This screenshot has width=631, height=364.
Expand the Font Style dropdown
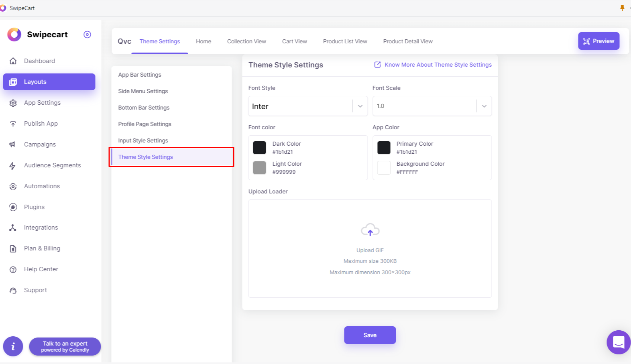pos(360,106)
